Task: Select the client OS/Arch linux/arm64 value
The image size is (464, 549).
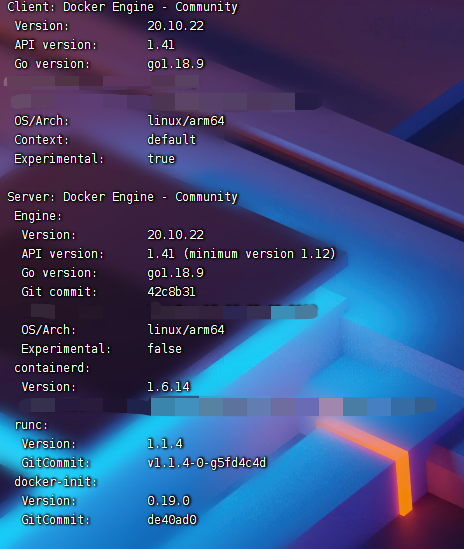Action: click(186, 121)
